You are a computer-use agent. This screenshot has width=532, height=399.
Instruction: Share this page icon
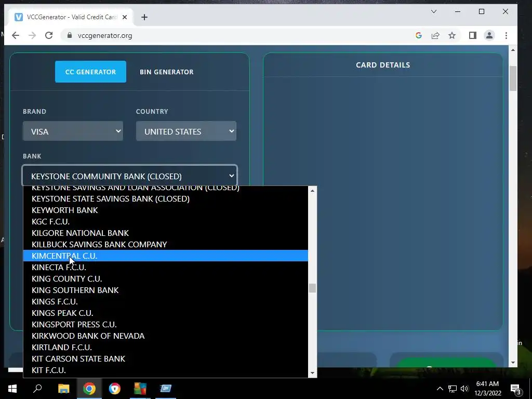pos(435,35)
